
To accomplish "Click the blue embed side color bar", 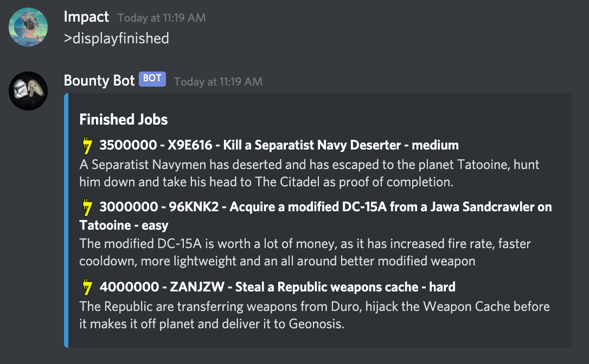I will [66, 220].
